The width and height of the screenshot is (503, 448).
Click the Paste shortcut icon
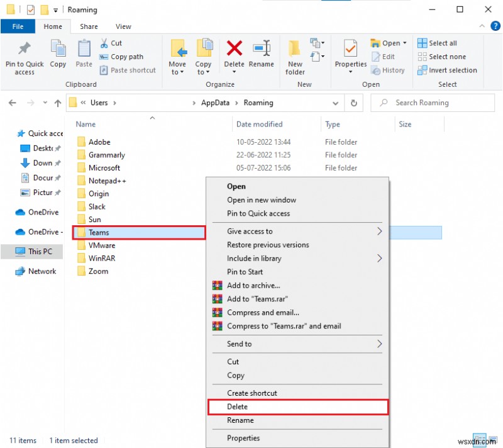pyautogui.click(x=128, y=70)
